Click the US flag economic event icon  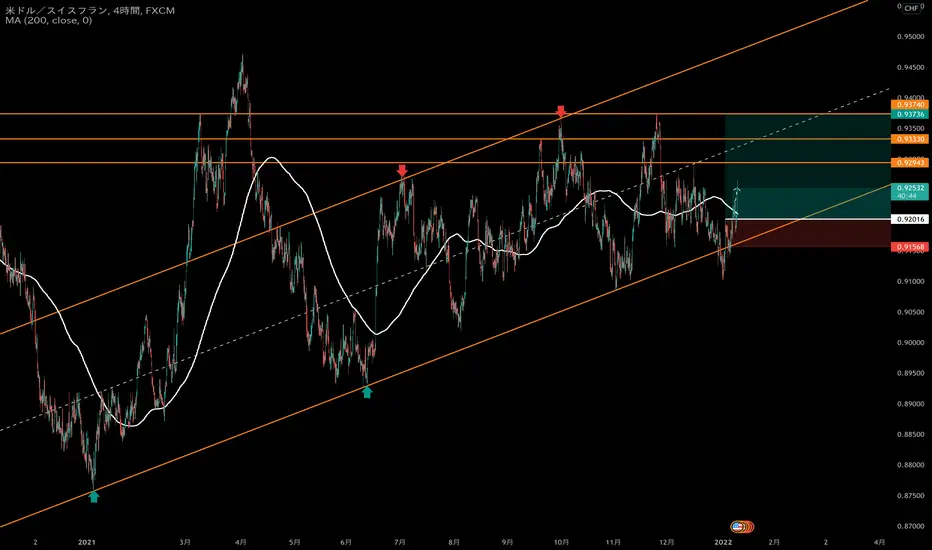(737, 526)
